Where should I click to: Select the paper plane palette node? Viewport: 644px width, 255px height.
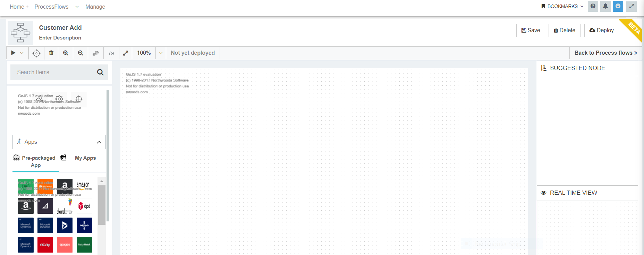point(40,99)
